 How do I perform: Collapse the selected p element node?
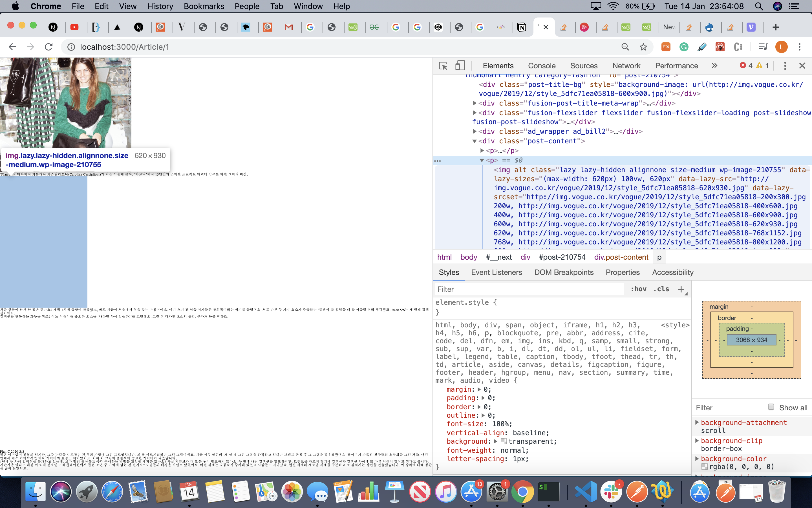click(482, 160)
